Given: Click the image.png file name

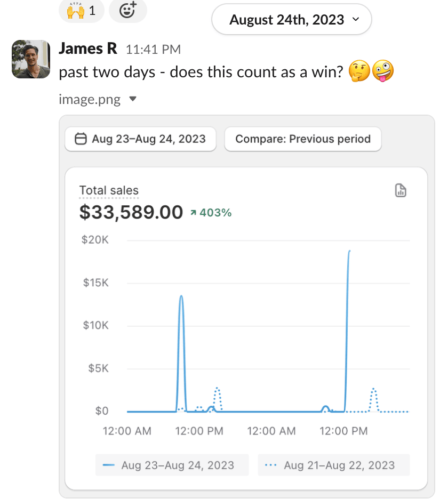Looking at the screenshot, I should [x=90, y=99].
